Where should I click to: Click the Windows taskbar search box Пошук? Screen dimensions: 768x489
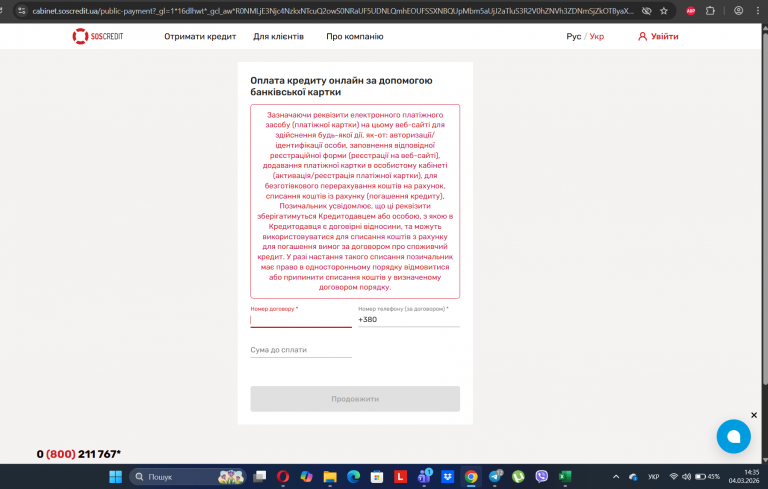(187, 477)
